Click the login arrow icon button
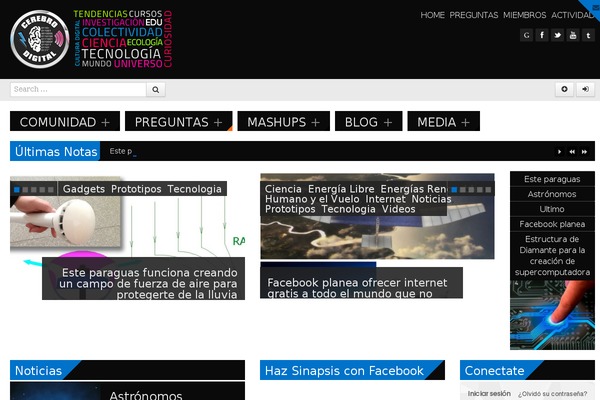Image resolution: width=600 pixels, height=400 pixels. (x=585, y=89)
